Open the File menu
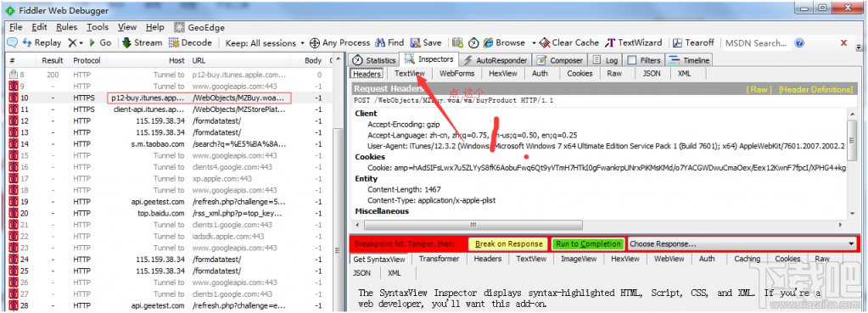Viewport: 868px width, 313px height. tap(15, 27)
